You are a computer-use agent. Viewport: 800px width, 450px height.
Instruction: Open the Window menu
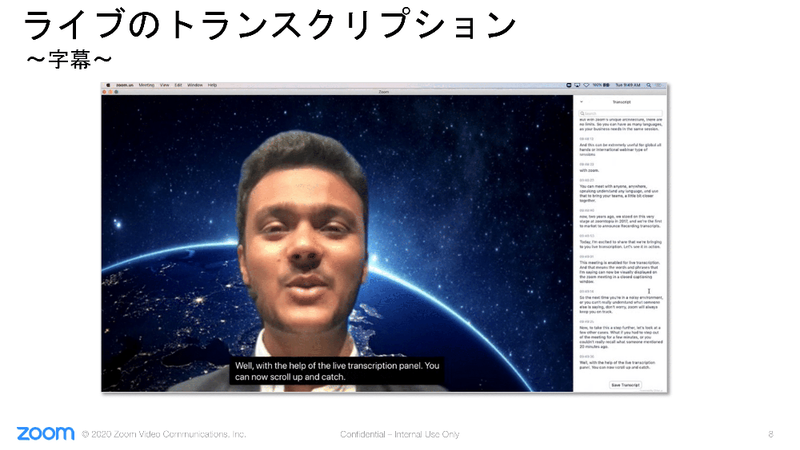(x=195, y=85)
